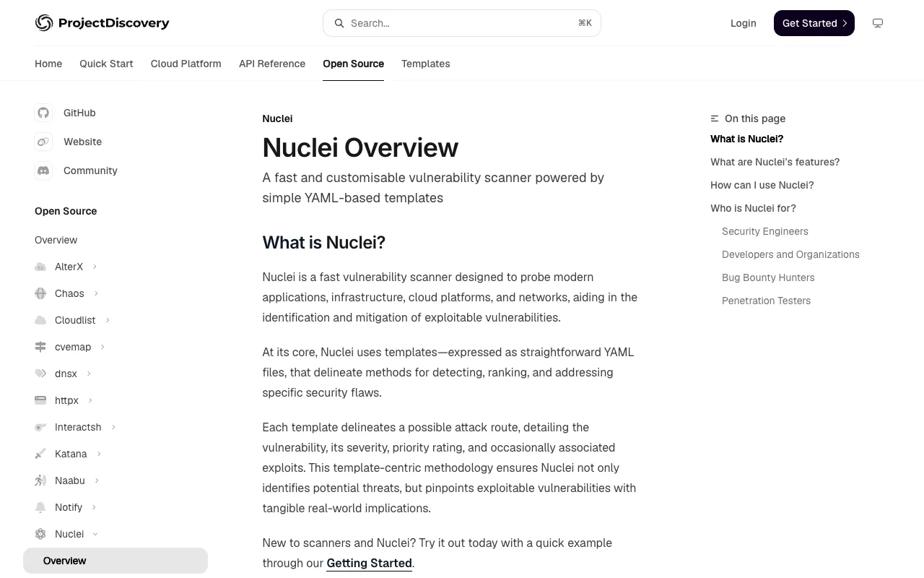Click the Notify bell icon
This screenshot has height=578, width=924.
[40, 507]
